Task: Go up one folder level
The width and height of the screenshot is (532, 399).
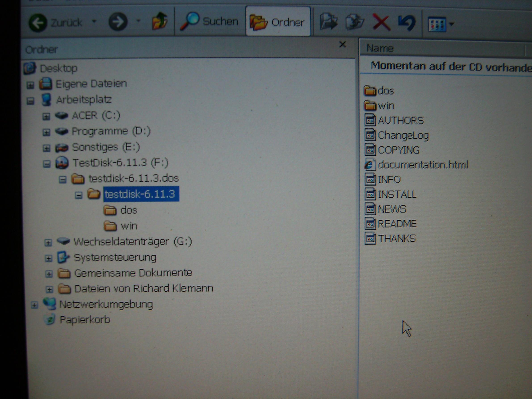Action: click(x=159, y=21)
